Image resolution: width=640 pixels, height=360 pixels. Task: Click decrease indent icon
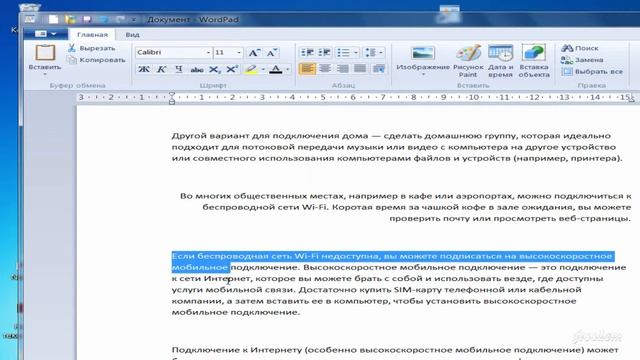(x=307, y=53)
